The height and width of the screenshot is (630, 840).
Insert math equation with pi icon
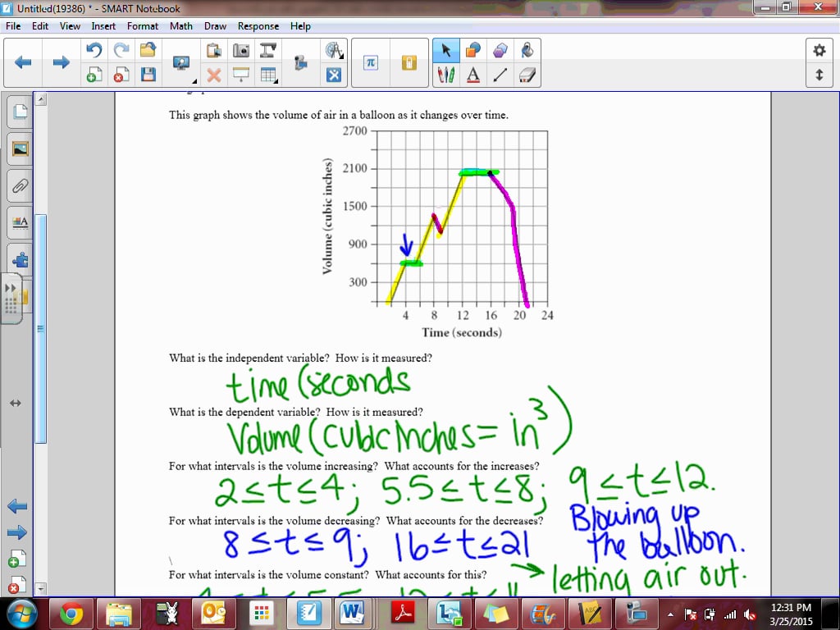tap(370, 62)
